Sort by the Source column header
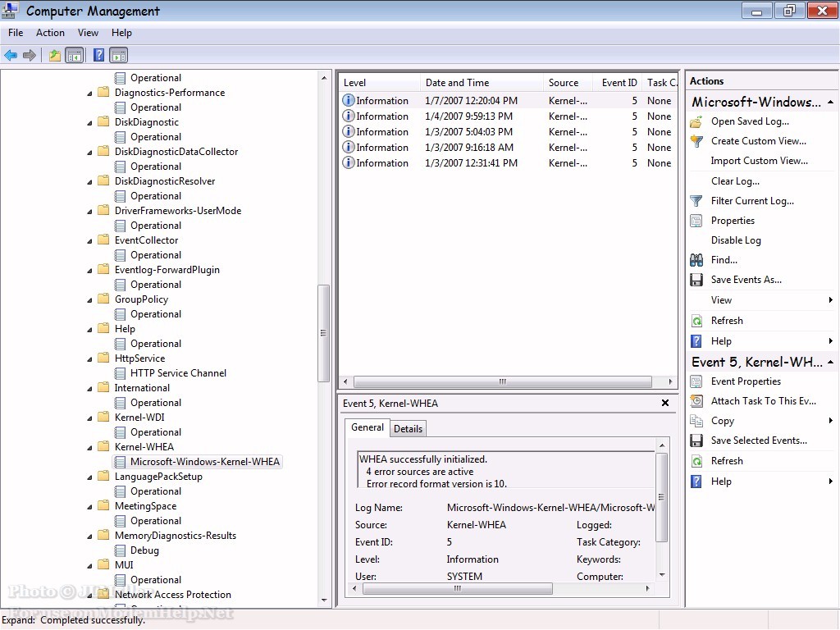This screenshot has height=630, width=840. click(x=568, y=83)
